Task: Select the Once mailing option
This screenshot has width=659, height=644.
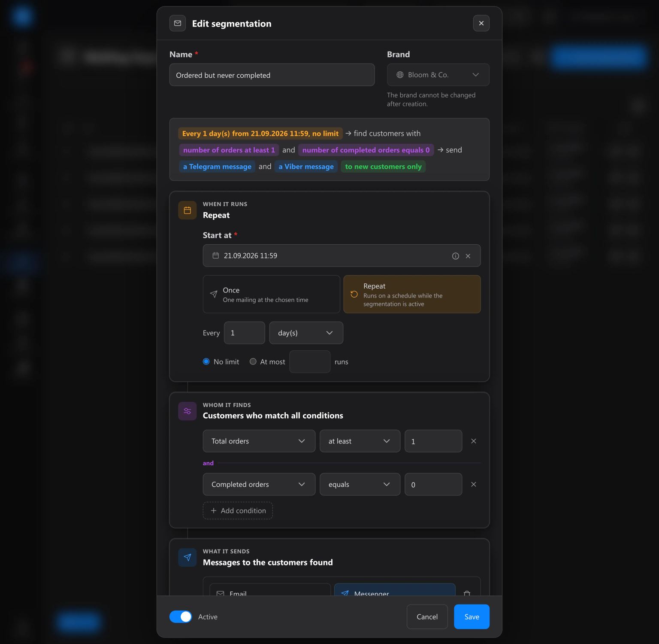Action: click(272, 294)
